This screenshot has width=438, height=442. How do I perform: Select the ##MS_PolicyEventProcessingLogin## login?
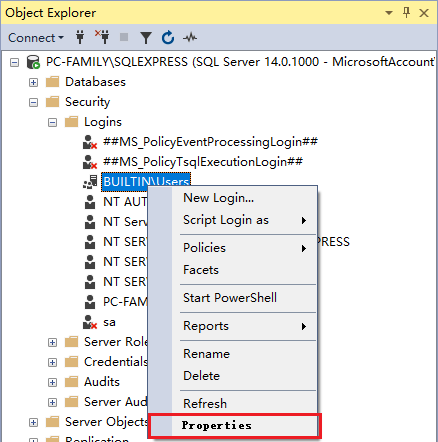tap(210, 142)
